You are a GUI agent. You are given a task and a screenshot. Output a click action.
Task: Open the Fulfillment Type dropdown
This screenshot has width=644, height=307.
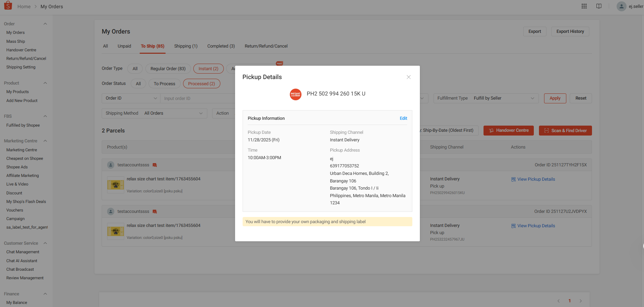coord(486,98)
